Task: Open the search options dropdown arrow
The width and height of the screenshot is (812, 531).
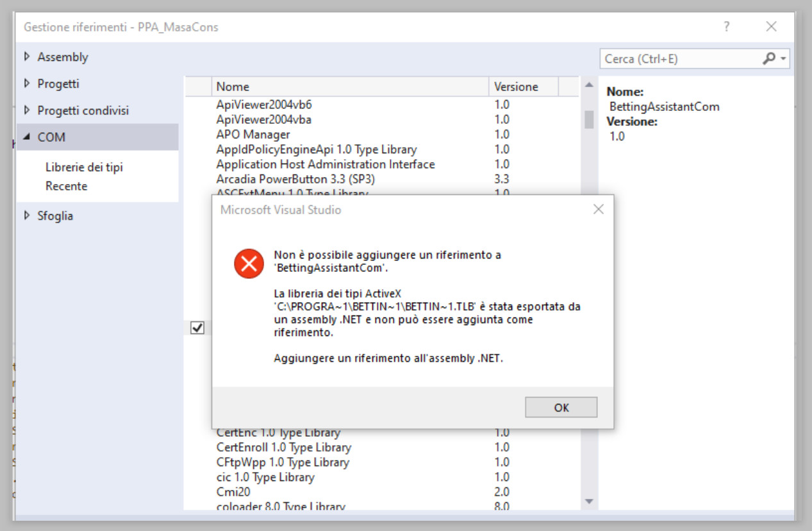Action: coord(783,59)
